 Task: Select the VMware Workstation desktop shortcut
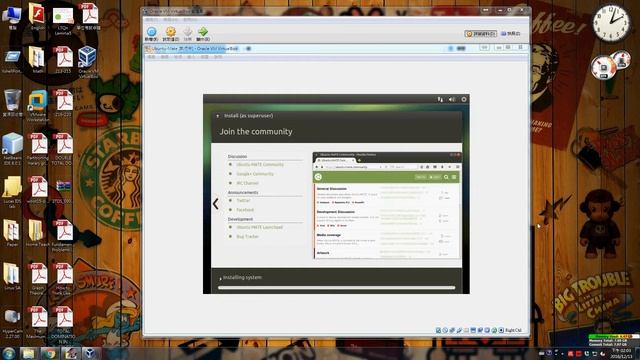(38, 105)
